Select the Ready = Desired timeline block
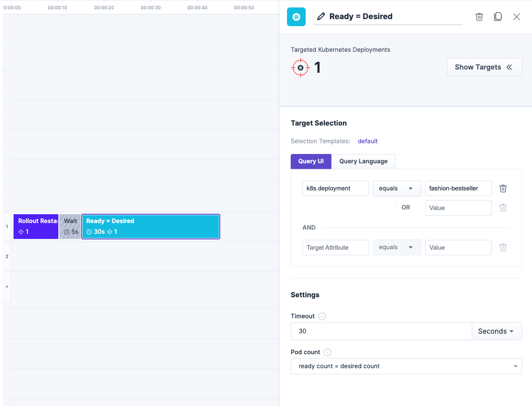Viewport: 532px width, 406px height. (x=150, y=226)
